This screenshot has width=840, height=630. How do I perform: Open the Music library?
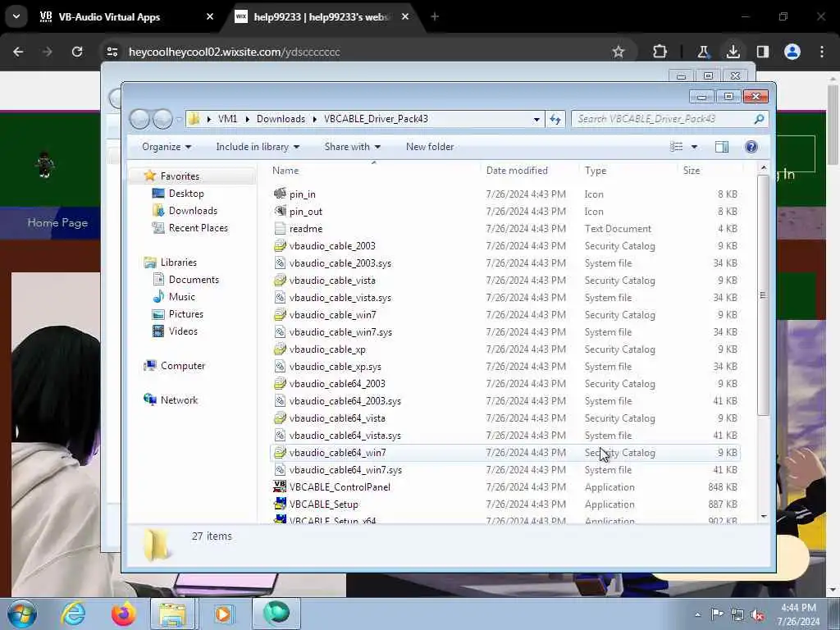181,297
